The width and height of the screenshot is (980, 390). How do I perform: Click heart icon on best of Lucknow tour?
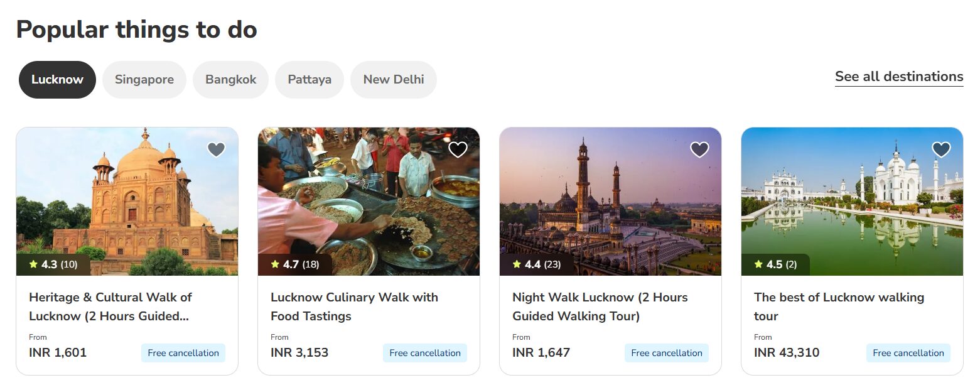(941, 149)
